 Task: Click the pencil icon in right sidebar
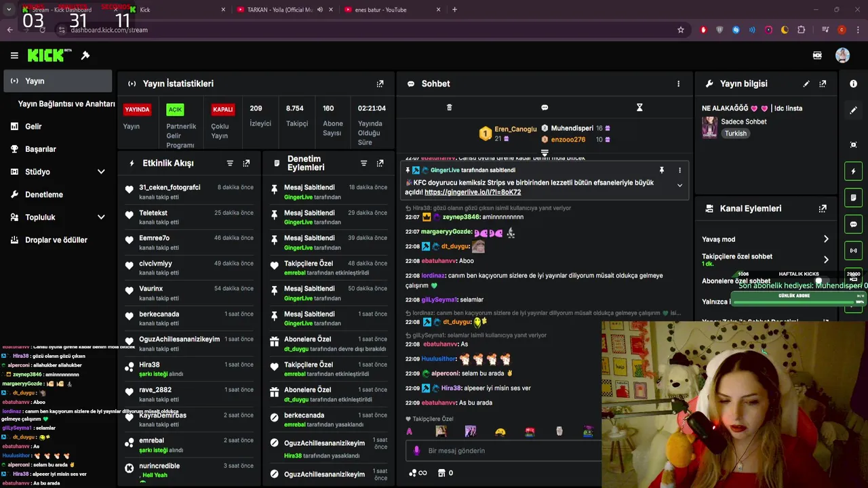853,110
